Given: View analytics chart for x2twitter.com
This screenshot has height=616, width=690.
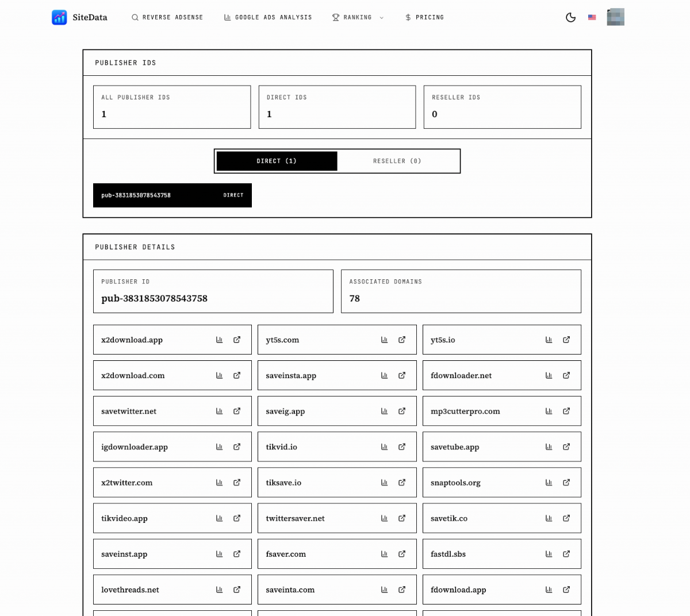Looking at the screenshot, I should pyautogui.click(x=219, y=482).
